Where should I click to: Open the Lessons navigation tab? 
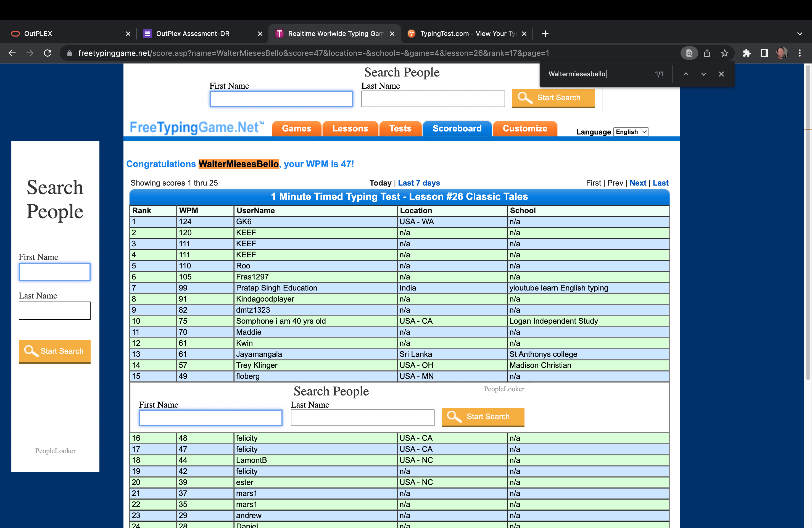[x=350, y=129]
